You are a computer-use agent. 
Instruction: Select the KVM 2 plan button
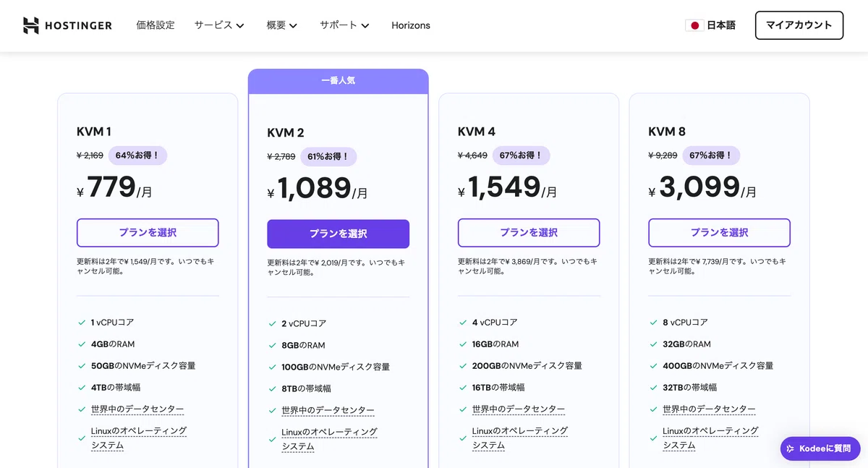pos(338,234)
